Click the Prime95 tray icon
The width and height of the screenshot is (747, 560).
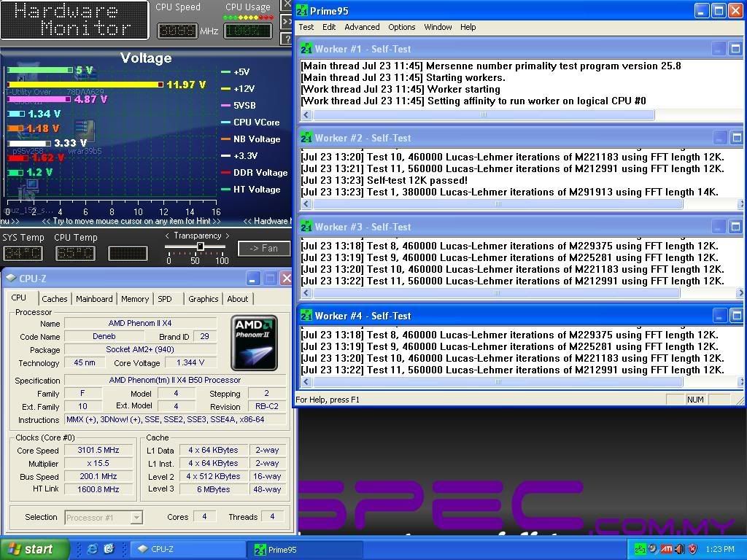640,549
